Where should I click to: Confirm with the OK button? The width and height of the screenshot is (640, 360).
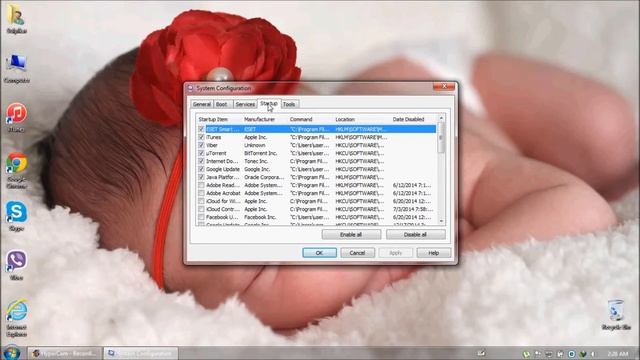point(319,253)
